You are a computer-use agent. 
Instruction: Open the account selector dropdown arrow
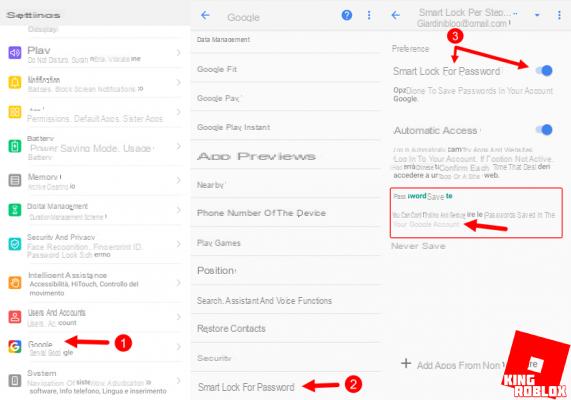537,15
